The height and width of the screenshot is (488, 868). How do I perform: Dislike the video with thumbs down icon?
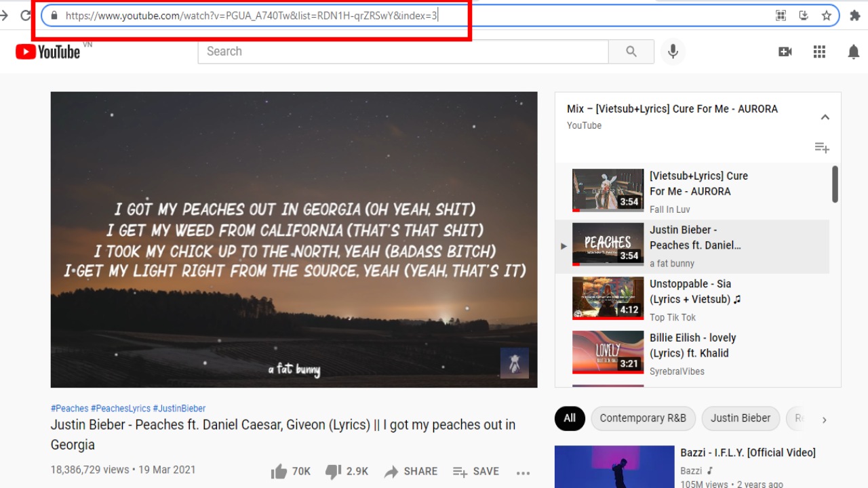[x=333, y=472]
